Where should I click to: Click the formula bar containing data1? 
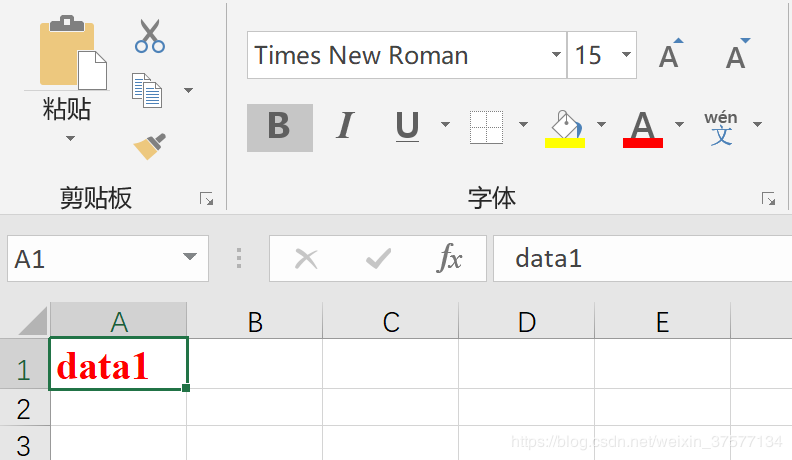pyautogui.click(x=640, y=259)
